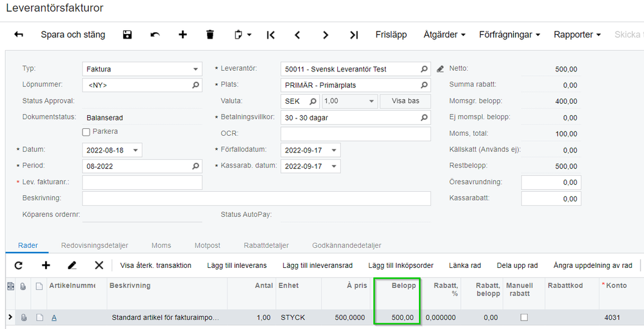Go to the last record arrow icon

[x=354, y=35]
